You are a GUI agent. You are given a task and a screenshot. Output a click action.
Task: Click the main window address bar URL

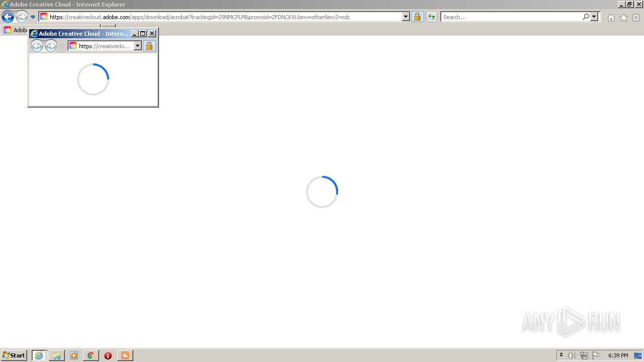(200, 17)
